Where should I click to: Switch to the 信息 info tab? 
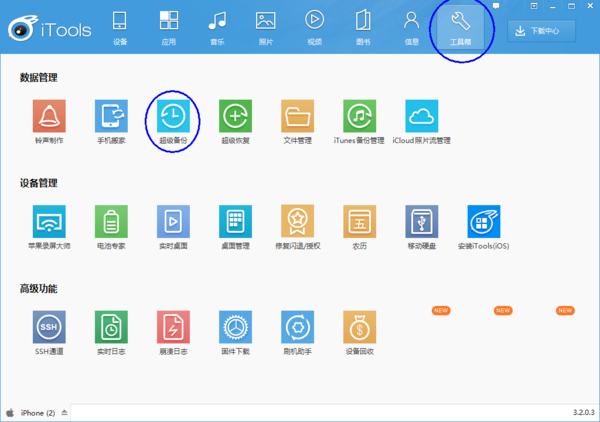(x=411, y=28)
